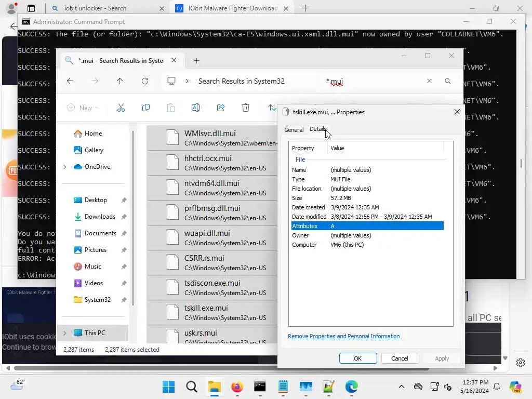Image resolution: width=532 pixels, height=399 pixels.
Task: Refresh the Explorer search results
Action: [x=145, y=81]
